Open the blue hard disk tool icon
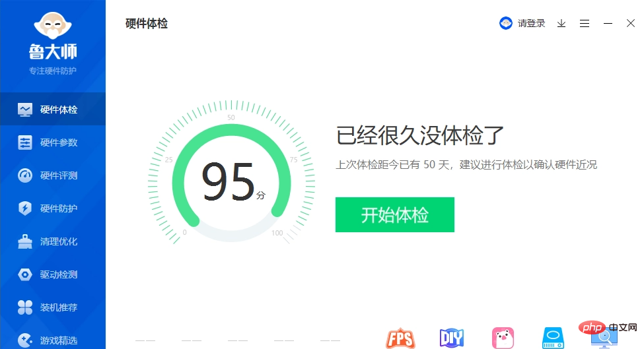Viewport: 644px width, 349px height. point(554,338)
